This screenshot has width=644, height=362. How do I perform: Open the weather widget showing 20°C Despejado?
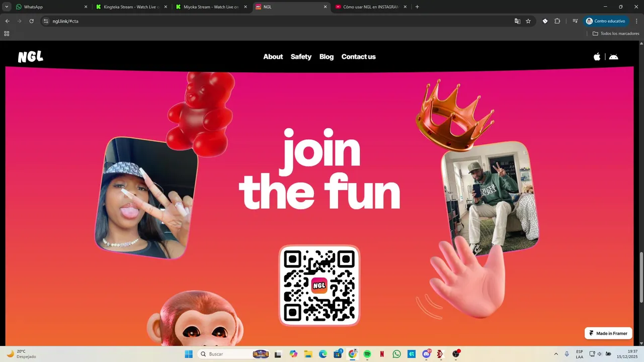[21, 354]
